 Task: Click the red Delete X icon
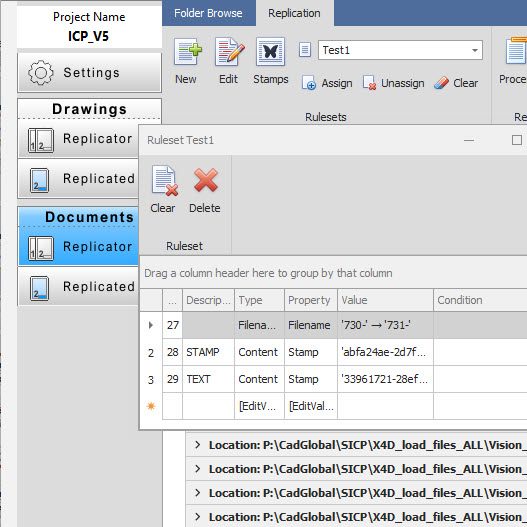pos(206,180)
